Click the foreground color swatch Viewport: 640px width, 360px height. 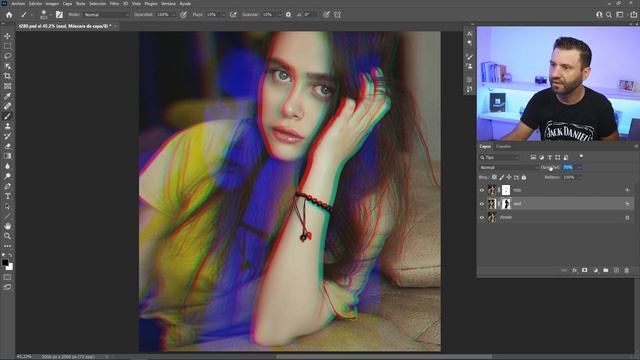click(x=5, y=263)
